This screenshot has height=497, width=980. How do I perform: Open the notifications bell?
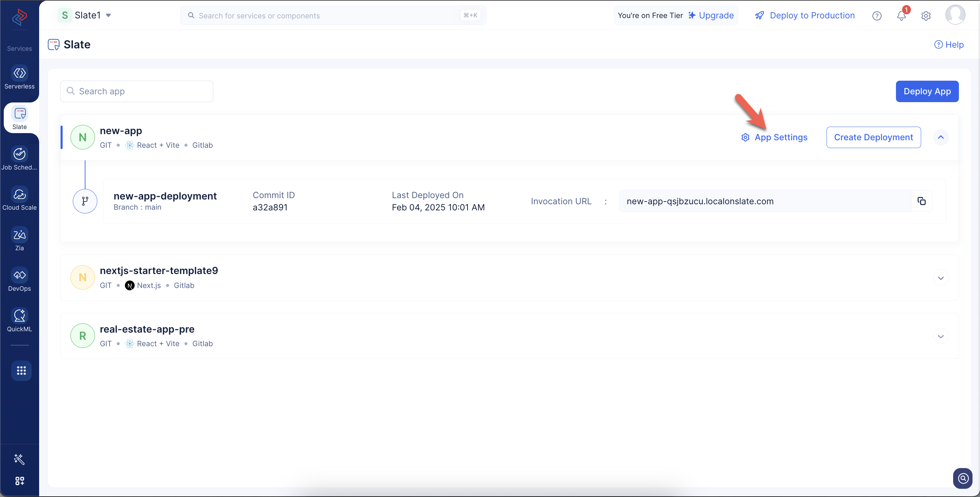click(901, 16)
